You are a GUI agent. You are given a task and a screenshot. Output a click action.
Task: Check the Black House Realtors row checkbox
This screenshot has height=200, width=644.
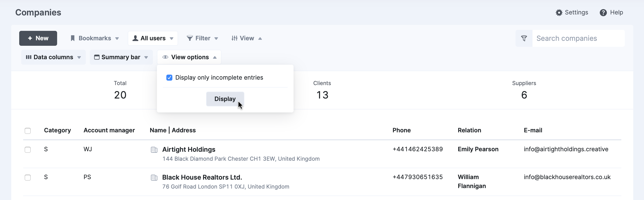tap(28, 178)
